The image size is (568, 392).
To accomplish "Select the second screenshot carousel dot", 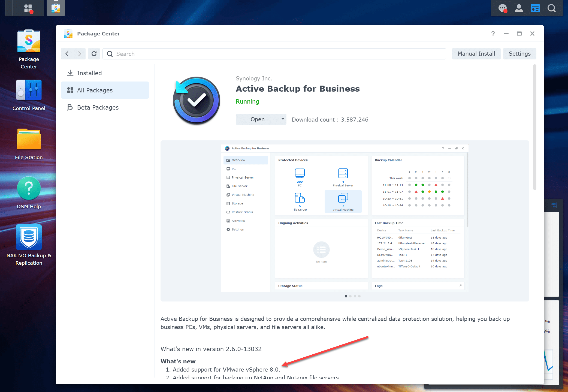I will click(x=351, y=296).
